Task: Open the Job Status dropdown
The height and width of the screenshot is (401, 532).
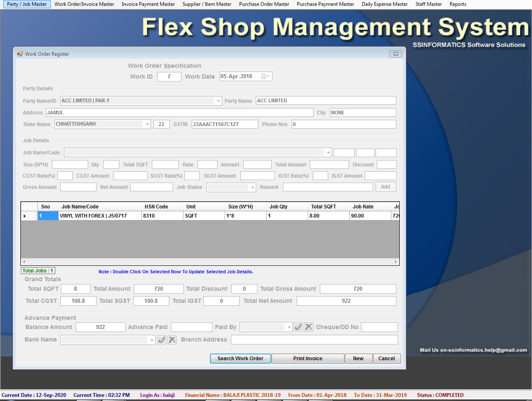Action: tap(252, 188)
